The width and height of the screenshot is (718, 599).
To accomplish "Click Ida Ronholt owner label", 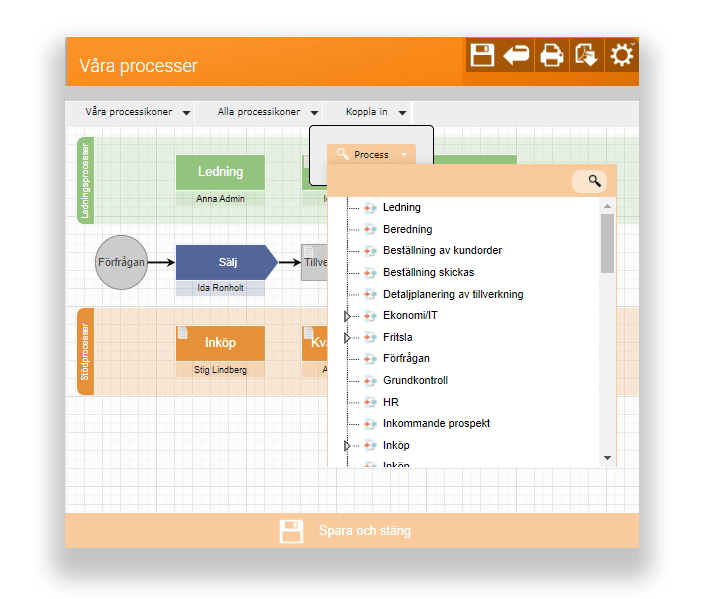I will coord(220,288).
